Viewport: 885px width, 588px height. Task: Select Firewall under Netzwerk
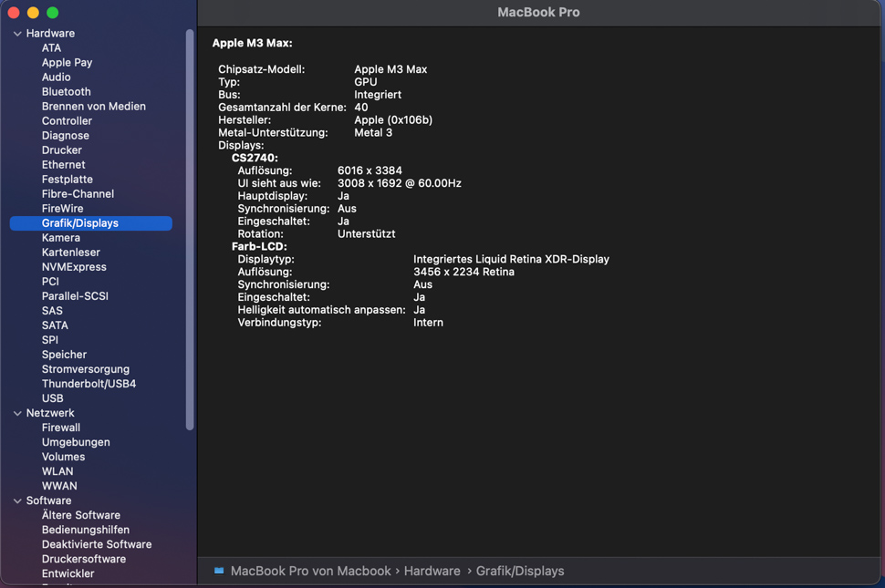pos(61,428)
